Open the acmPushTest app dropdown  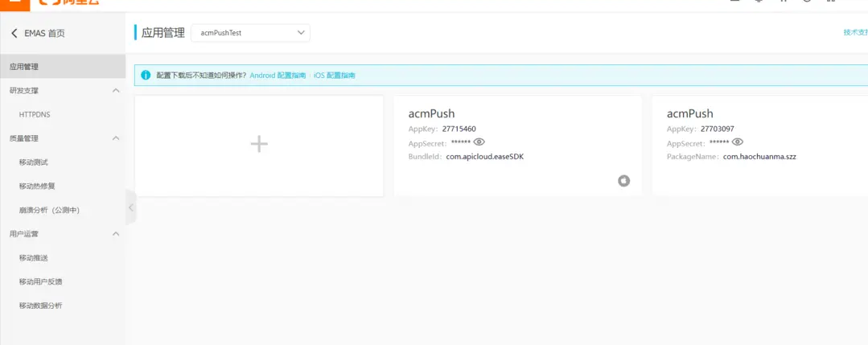click(x=250, y=33)
